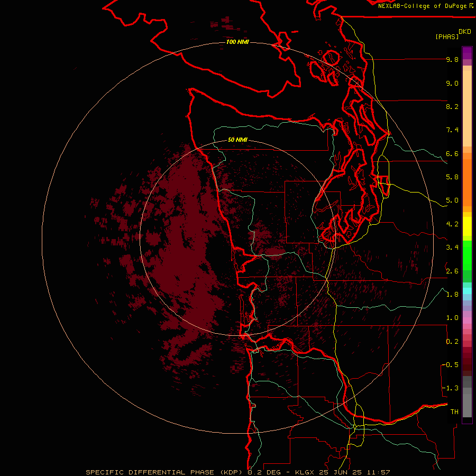
Task: Click the 8.2 scale value
Action: (452, 106)
